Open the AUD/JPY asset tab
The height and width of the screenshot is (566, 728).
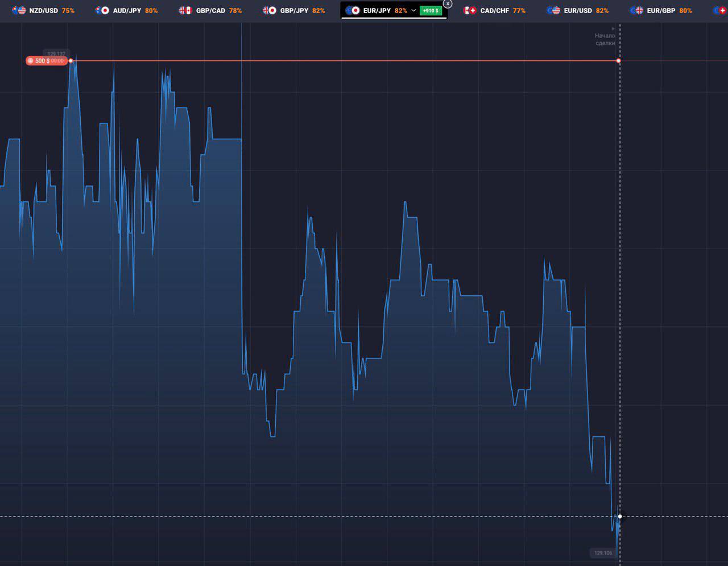click(126, 11)
